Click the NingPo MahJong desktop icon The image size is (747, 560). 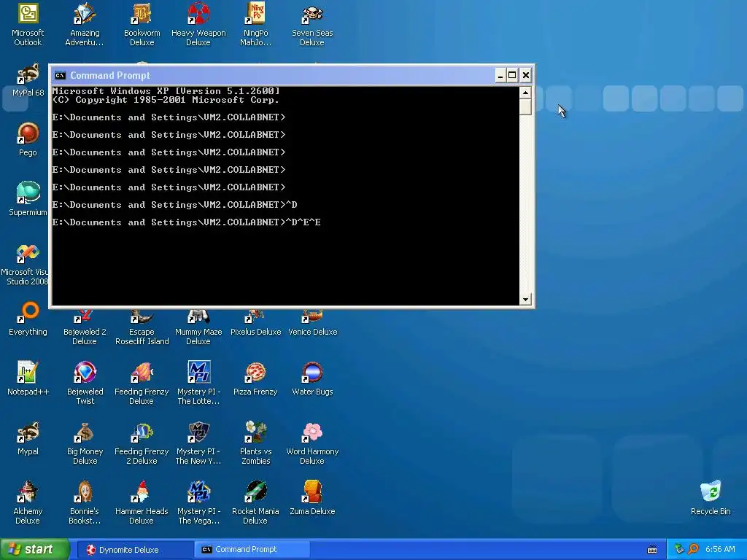tap(256, 25)
